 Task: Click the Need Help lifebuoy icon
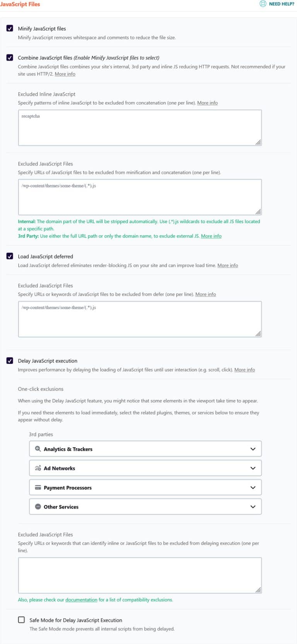(263, 4)
